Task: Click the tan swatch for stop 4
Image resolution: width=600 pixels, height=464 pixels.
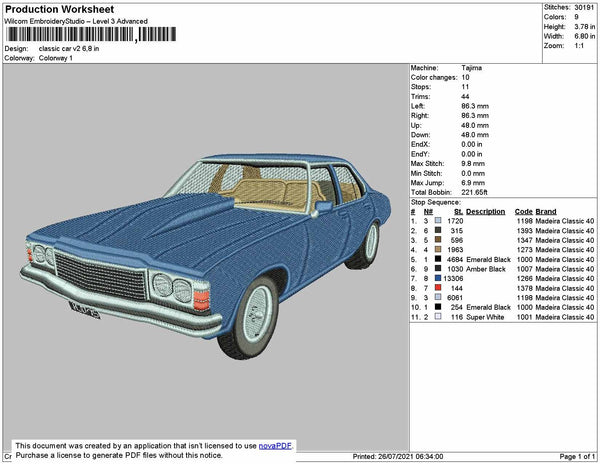Action: point(438,249)
